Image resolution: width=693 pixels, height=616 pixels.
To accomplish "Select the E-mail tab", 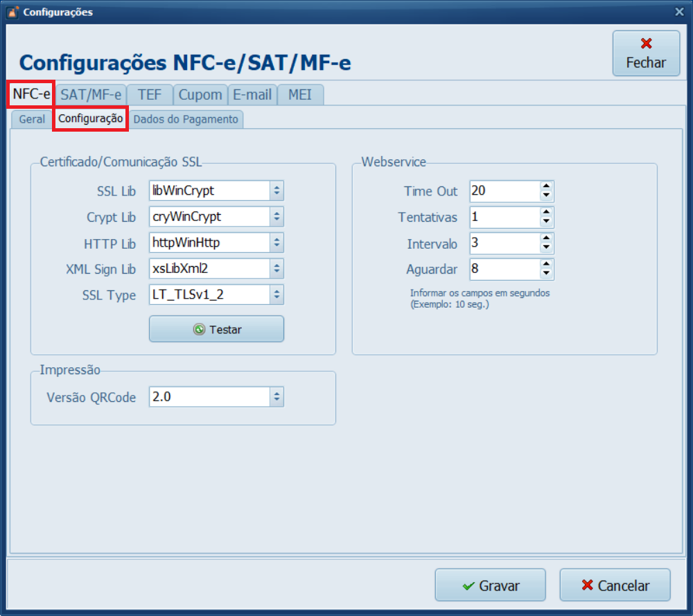I will (252, 95).
